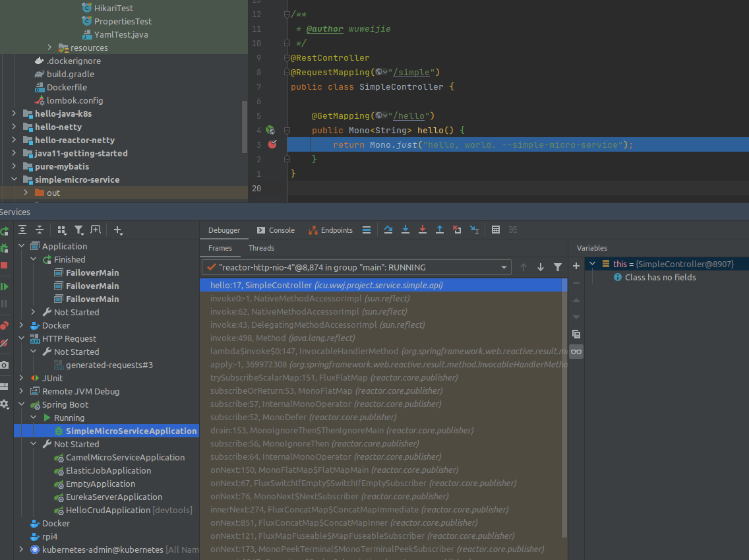Step out of the current method
This screenshot has width=749, height=560.
(440, 230)
